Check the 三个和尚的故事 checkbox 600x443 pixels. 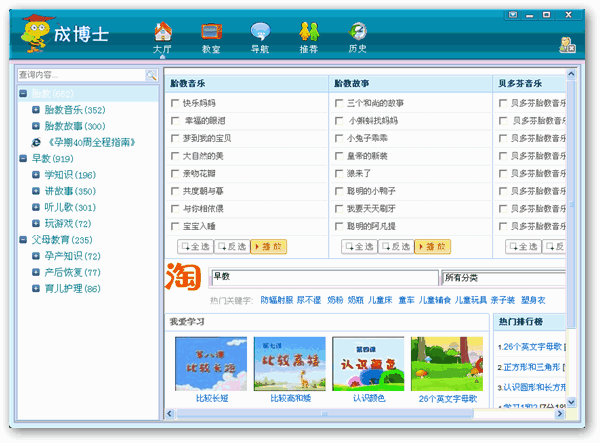(339, 103)
